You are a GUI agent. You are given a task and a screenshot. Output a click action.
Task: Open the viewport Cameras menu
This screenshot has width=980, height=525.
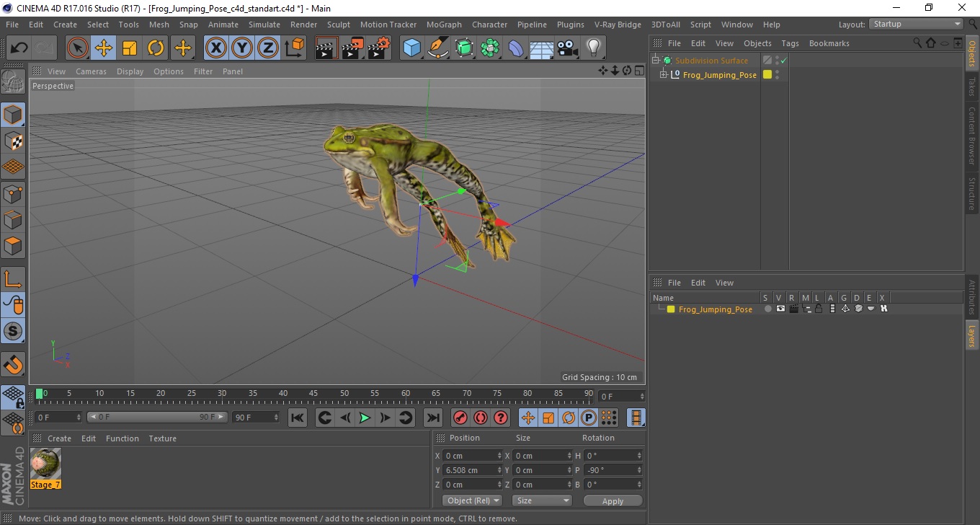pyautogui.click(x=91, y=71)
